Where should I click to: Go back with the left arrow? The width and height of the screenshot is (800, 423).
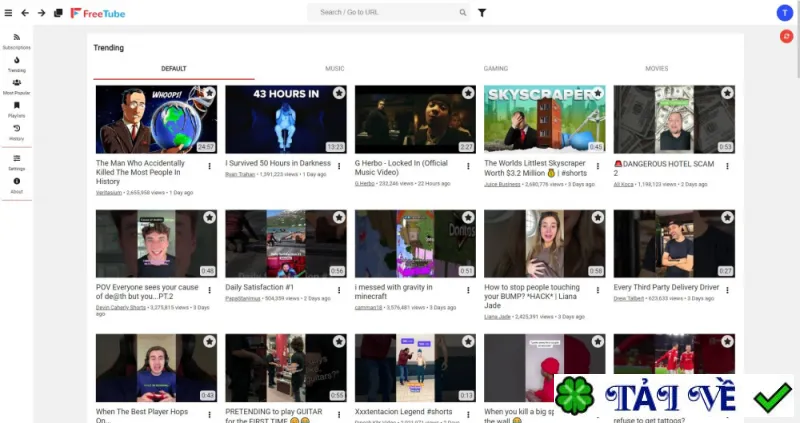[25, 13]
